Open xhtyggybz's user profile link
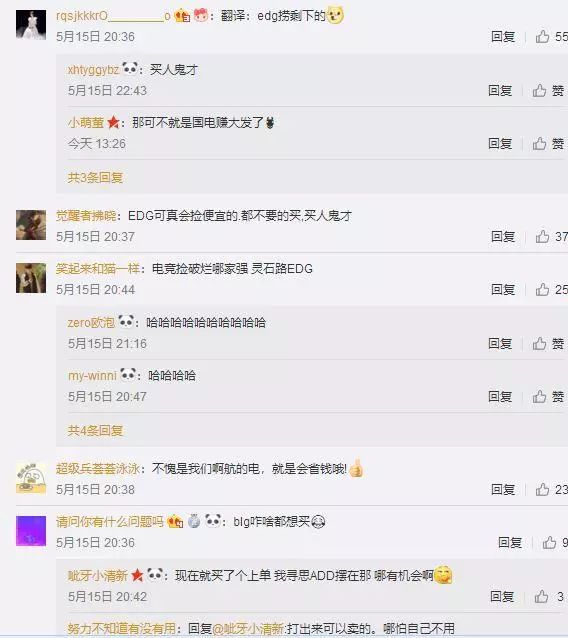 (x=94, y=70)
